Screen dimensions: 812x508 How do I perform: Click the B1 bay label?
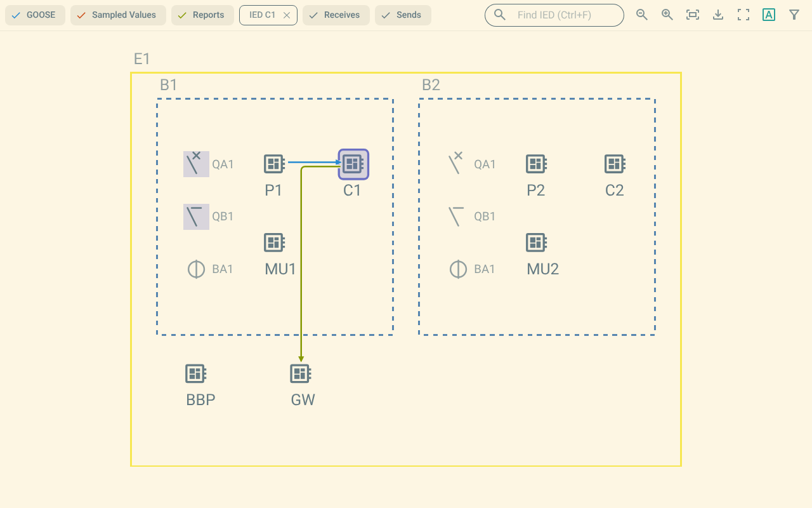coord(169,85)
